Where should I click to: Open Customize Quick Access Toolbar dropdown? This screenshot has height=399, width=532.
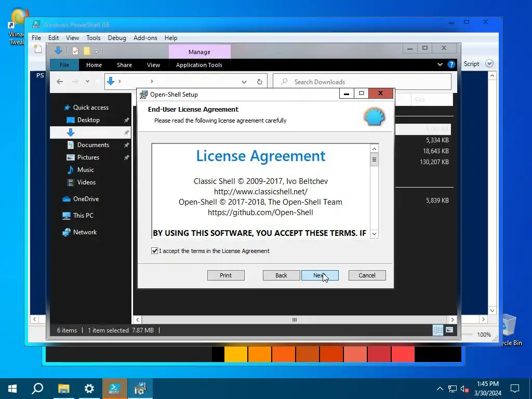click(96, 51)
